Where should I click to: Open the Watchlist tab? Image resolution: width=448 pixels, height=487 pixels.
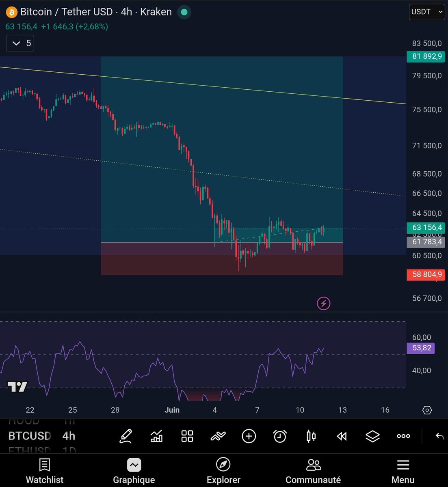point(45,471)
